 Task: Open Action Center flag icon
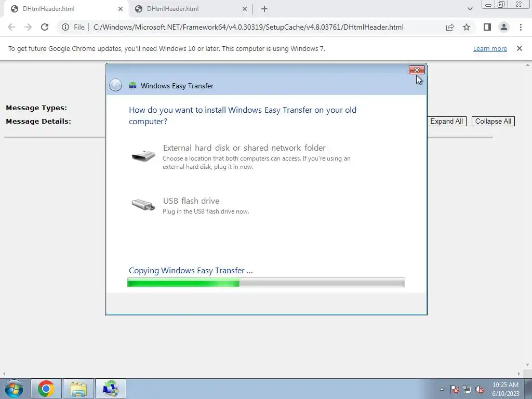(455, 389)
